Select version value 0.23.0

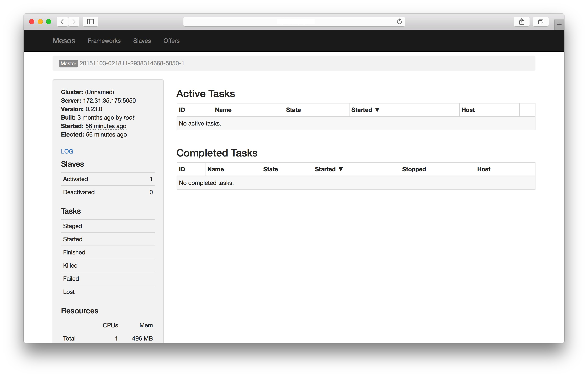94,109
